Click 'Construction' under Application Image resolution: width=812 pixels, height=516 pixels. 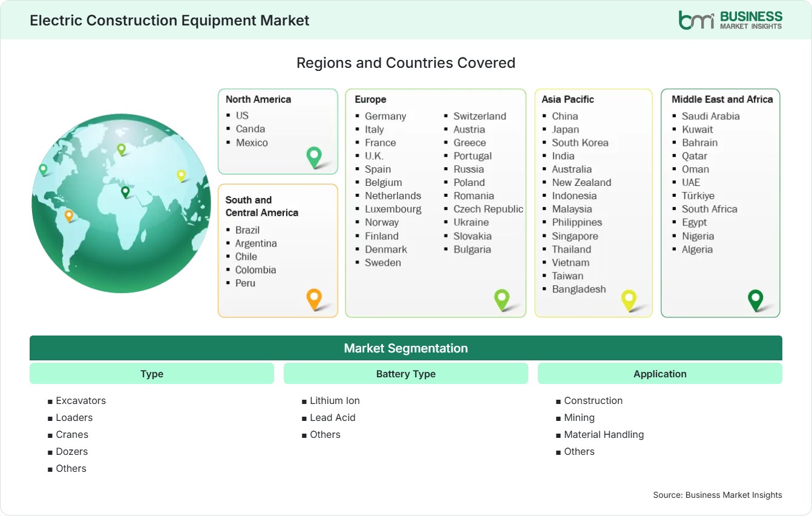(x=594, y=401)
